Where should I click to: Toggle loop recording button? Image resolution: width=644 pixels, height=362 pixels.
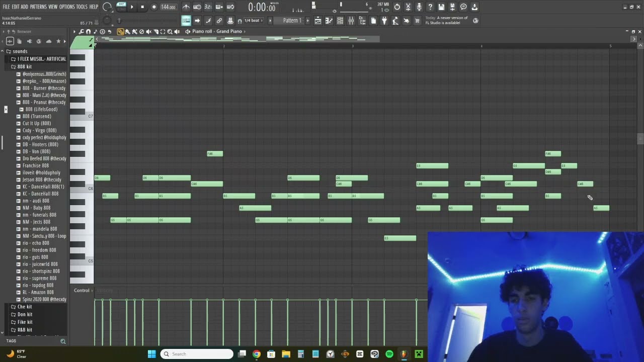click(230, 7)
